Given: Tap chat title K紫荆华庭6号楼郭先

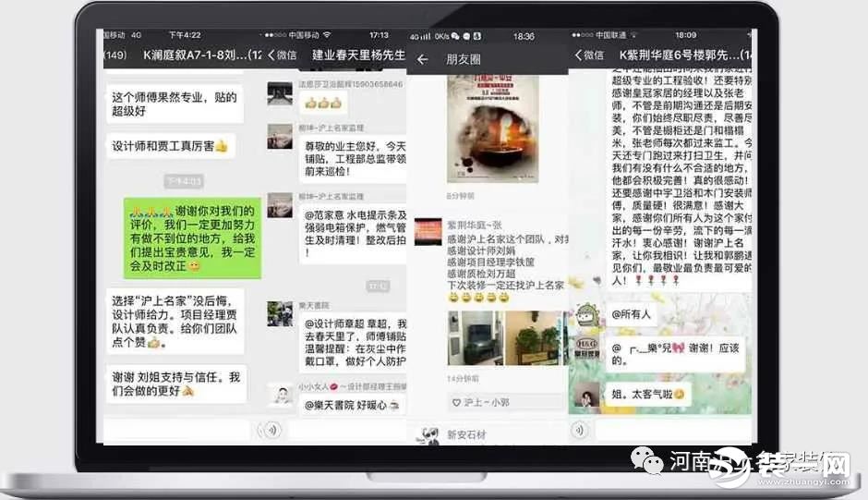Looking at the screenshot, I should point(685,55).
